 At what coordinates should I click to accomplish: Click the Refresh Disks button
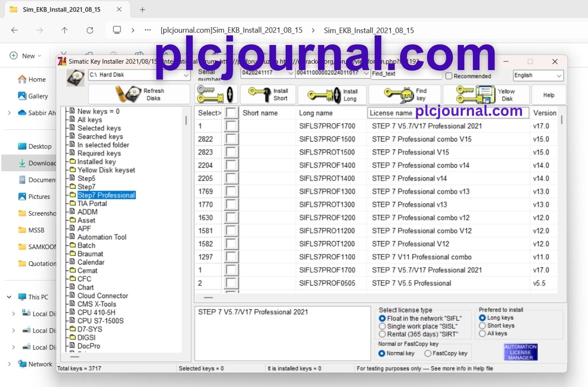pos(139,94)
